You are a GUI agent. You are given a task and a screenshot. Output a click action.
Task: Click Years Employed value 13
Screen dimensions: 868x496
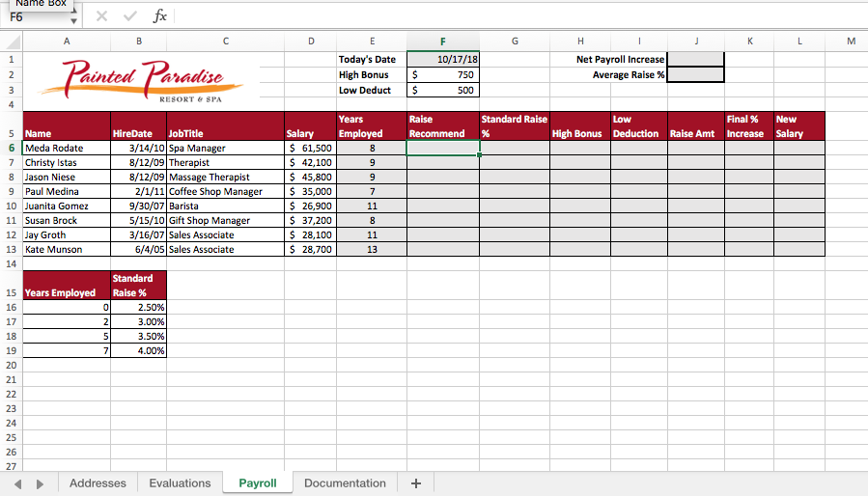click(372, 249)
